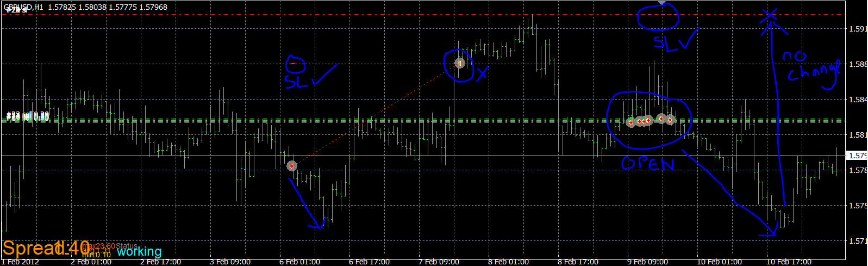Click the gray current bid price line
This screenshot has height=266, width=868.
click(424, 156)
